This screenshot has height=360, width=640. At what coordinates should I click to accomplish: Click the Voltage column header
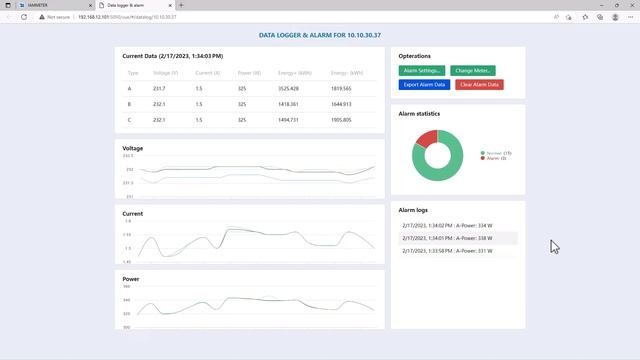tap(165, 73)
